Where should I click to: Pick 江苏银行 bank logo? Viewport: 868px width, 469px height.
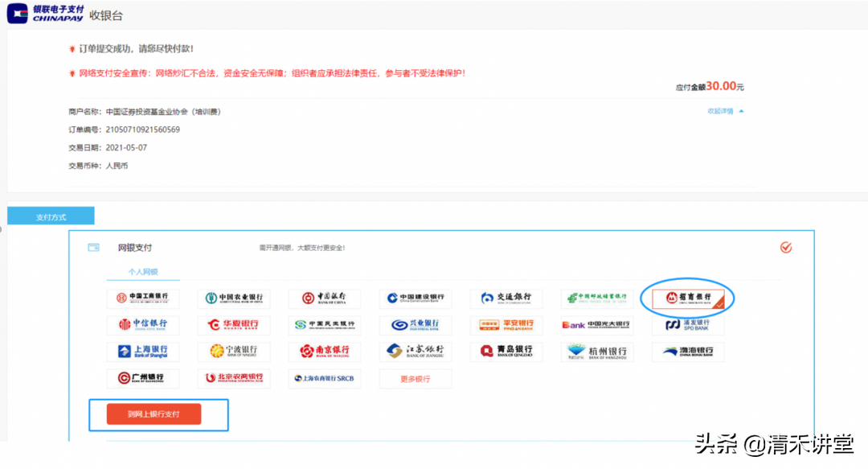pos(416,352)
